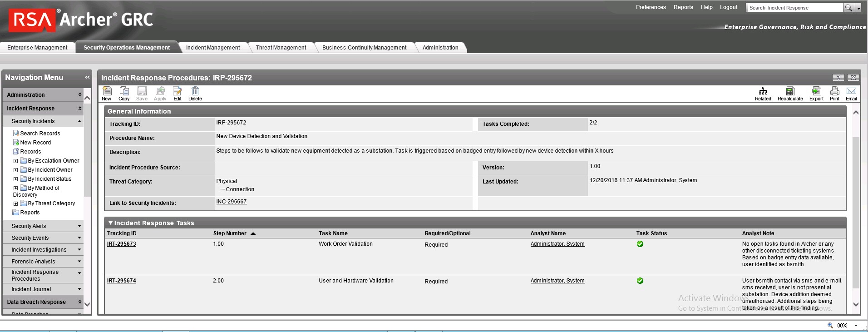Expand the By Threat Category node
Viewport: 868px width, 332px height.
point(15,203)
